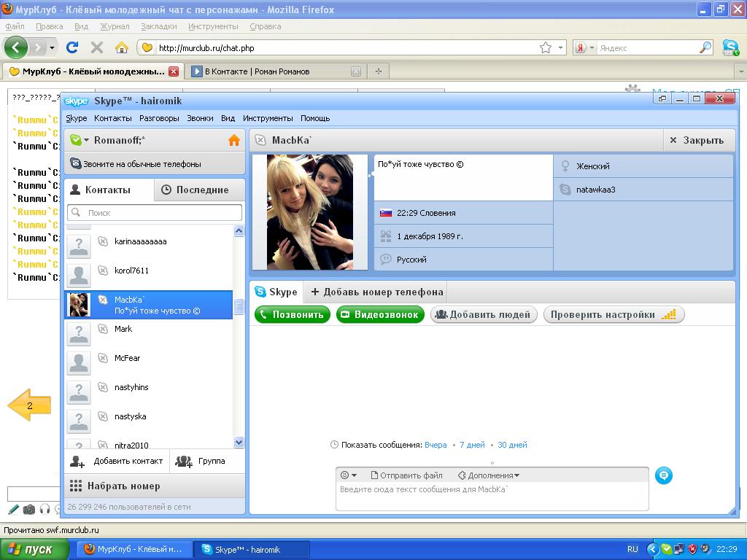This screenshot has height=560, width=747.
Task: Open Закладки menu in Firefox
Action: coord(158,26)
